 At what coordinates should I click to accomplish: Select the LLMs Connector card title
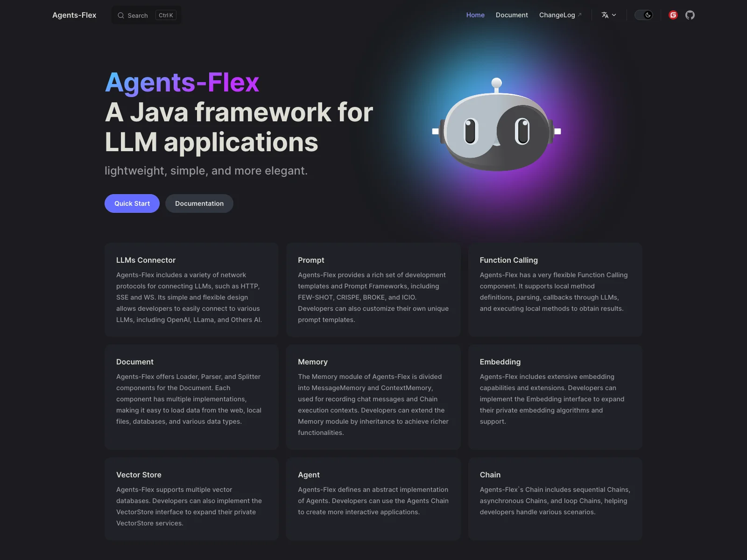pyautogui.click(x=146, y=260)
